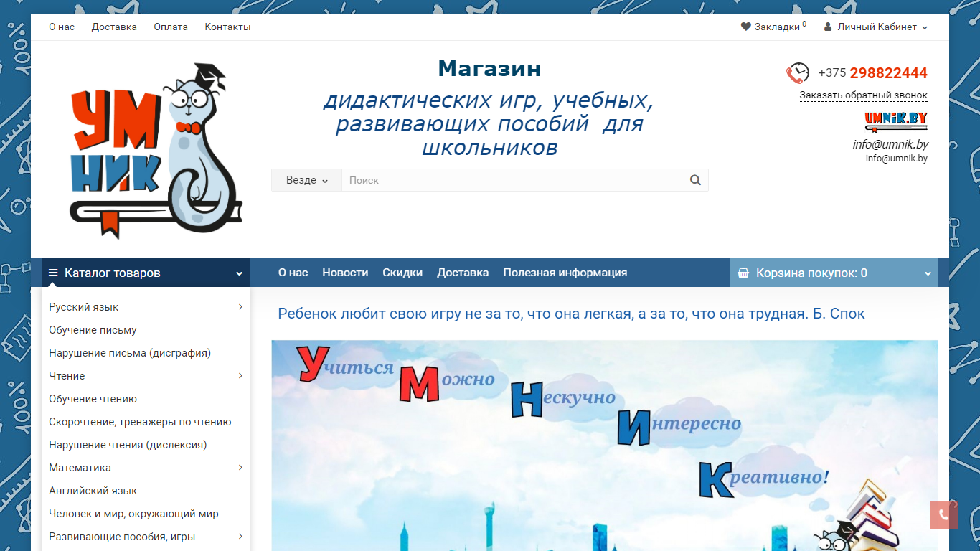Expand the Корзина покупок dropdown
Viewport: 980px width, 551px height.
(928, 273)
